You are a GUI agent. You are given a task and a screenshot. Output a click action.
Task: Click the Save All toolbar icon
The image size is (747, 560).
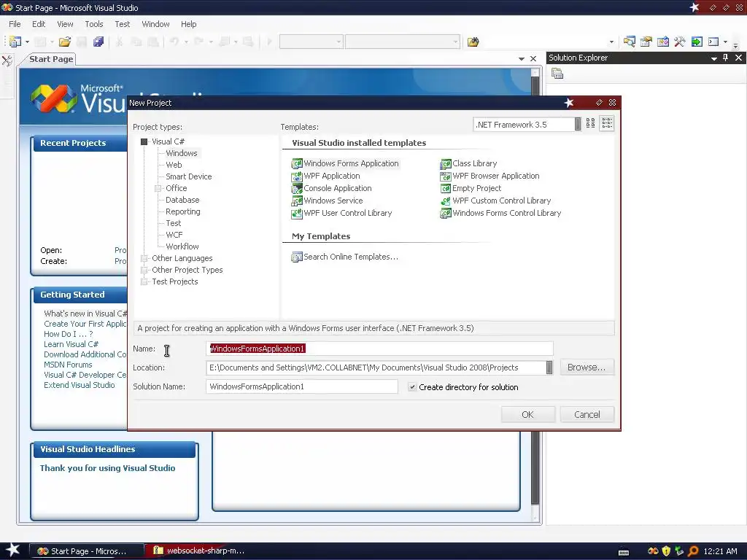click(x=98, y=42)
